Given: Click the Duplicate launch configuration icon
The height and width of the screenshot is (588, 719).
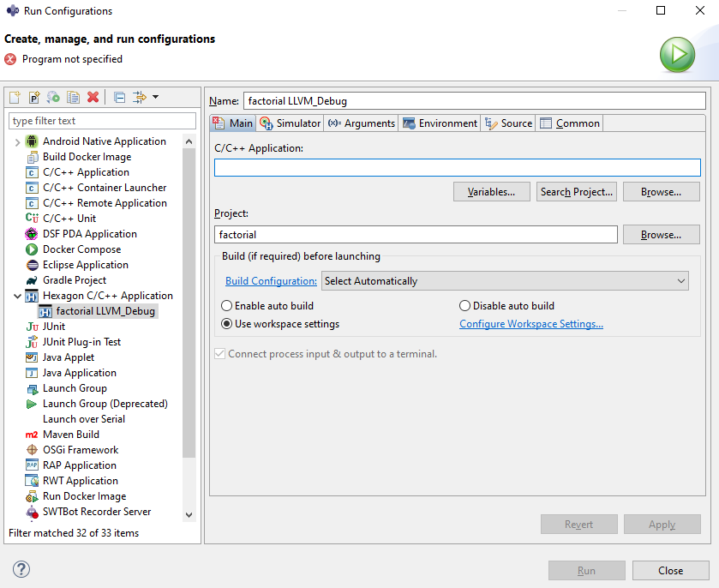Looking at the screenshot, I should (73, 97).
